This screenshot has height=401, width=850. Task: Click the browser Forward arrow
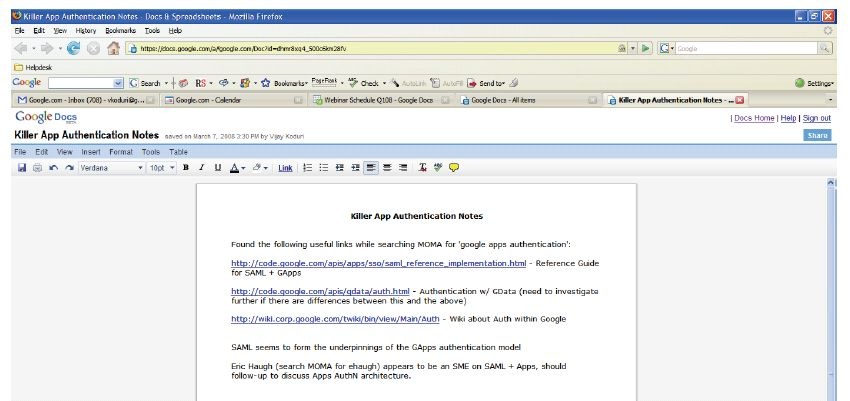point(47,49)
